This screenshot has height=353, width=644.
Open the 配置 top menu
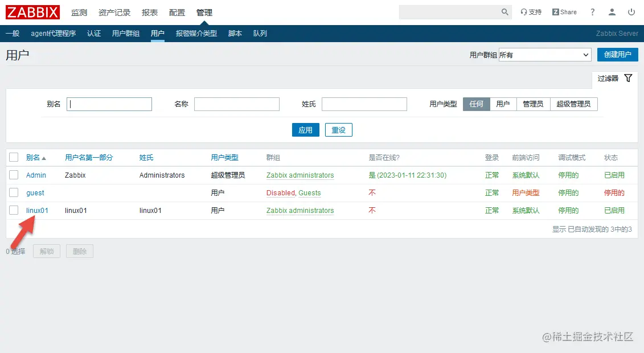(177, 13)
